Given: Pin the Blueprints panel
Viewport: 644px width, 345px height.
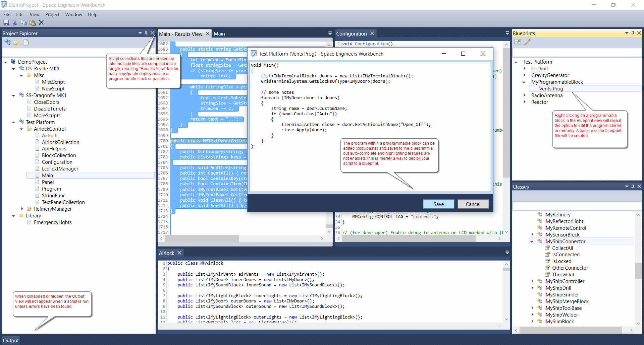Looking at the screenshot, I should pos(633,33).
